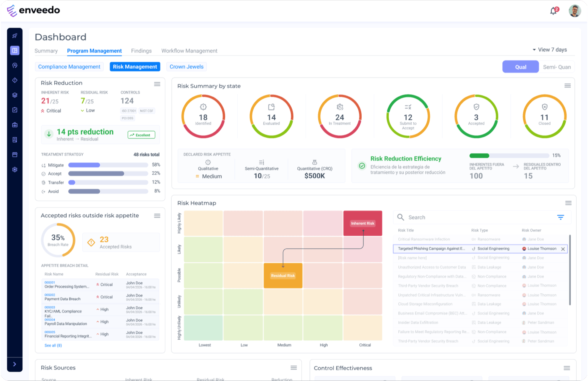Screen dimensions: 588x381
Task: Open Risk Sources panel menu
Action: pos(294,368)
